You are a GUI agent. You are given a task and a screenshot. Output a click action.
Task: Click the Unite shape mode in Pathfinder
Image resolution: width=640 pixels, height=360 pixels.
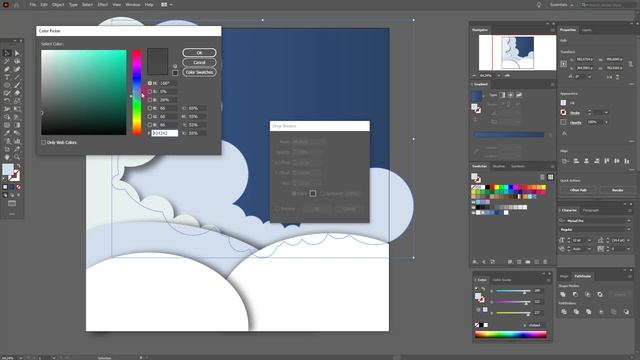tap(563, 294)
